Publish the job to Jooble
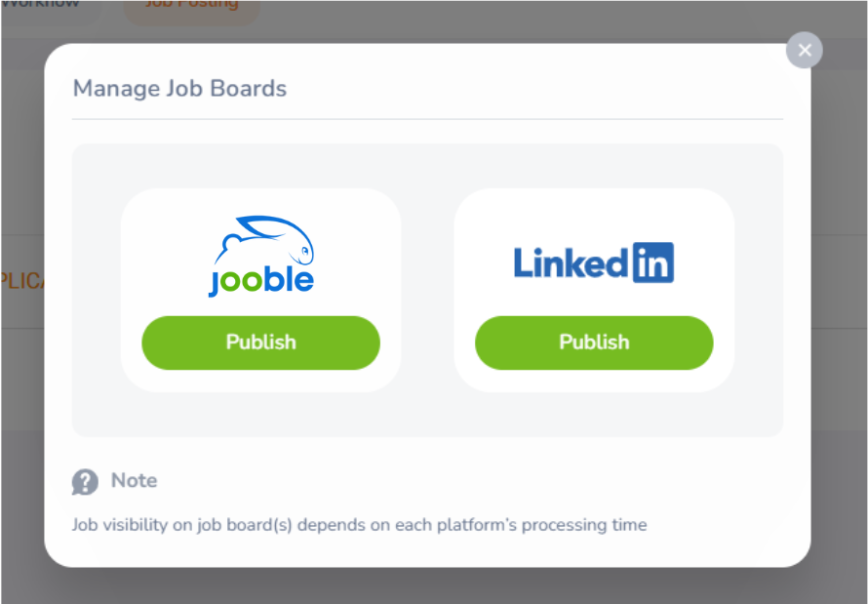This screenshot has width=868, height=604. pos(260,342)
